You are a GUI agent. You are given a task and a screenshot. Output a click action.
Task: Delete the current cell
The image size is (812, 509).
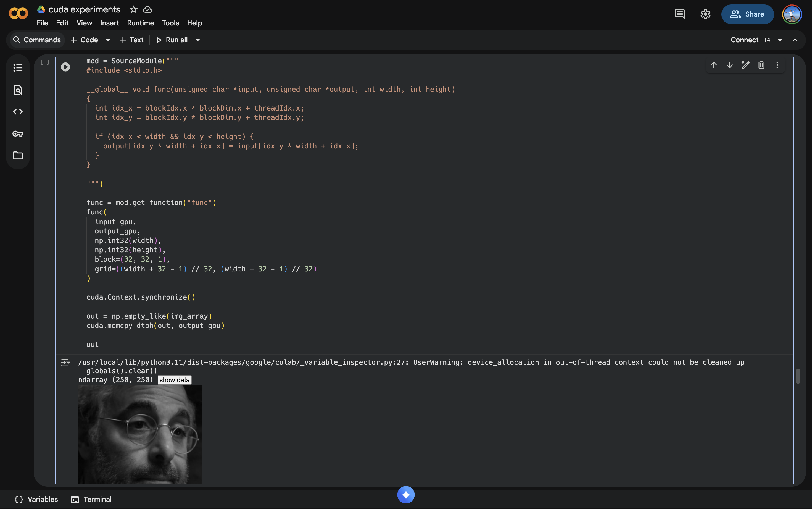pos(761,65)
